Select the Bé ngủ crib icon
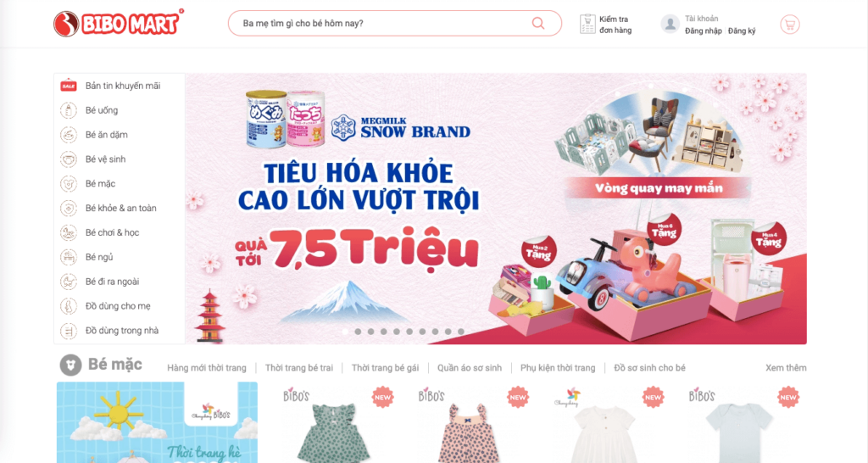868x463 pixels. [x=69, y=257]
